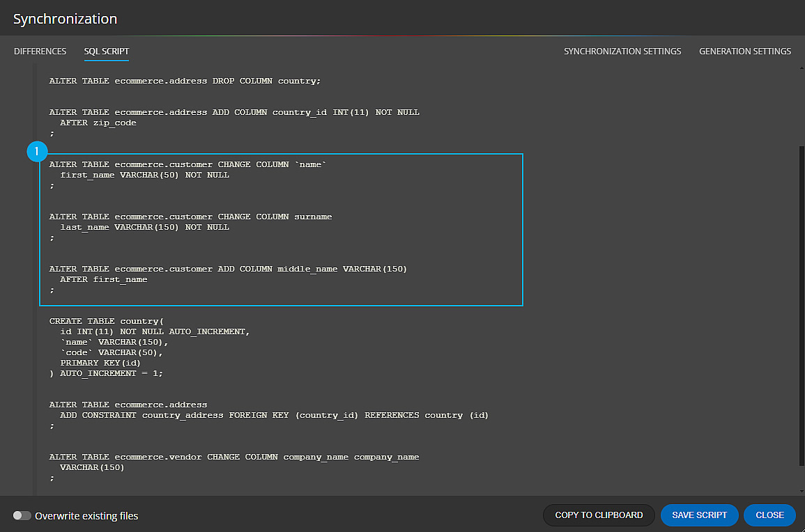Click the last_name VARCHAR(150) NOT NULL line
Screen dimensions: 805x532
click(x=144, y=227)
